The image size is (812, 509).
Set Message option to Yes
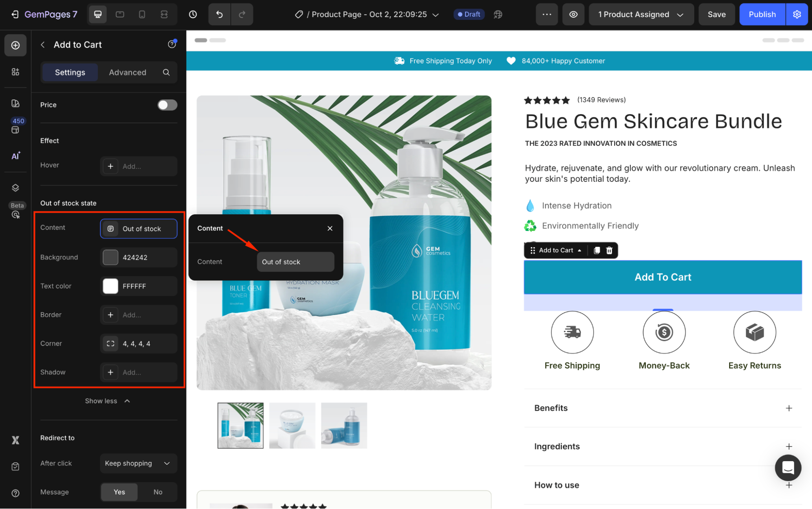pyautogui.click(x=119, y=492)
